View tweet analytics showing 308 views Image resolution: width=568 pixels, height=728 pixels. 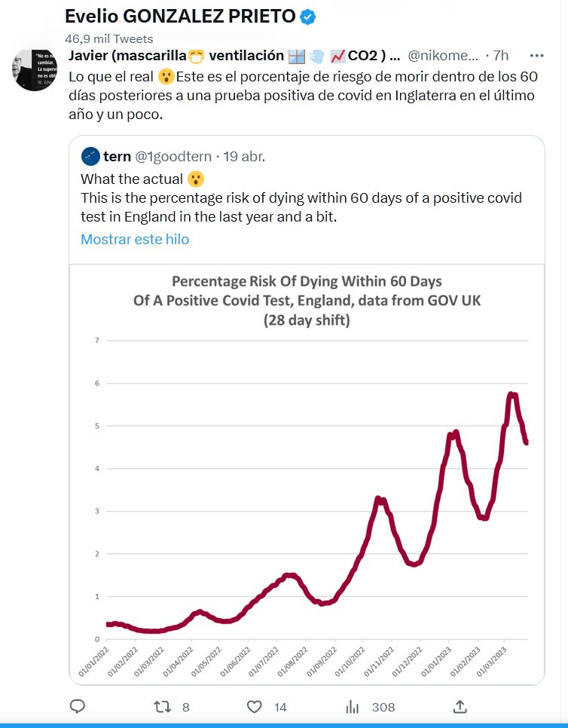click(x=352, y=706)
